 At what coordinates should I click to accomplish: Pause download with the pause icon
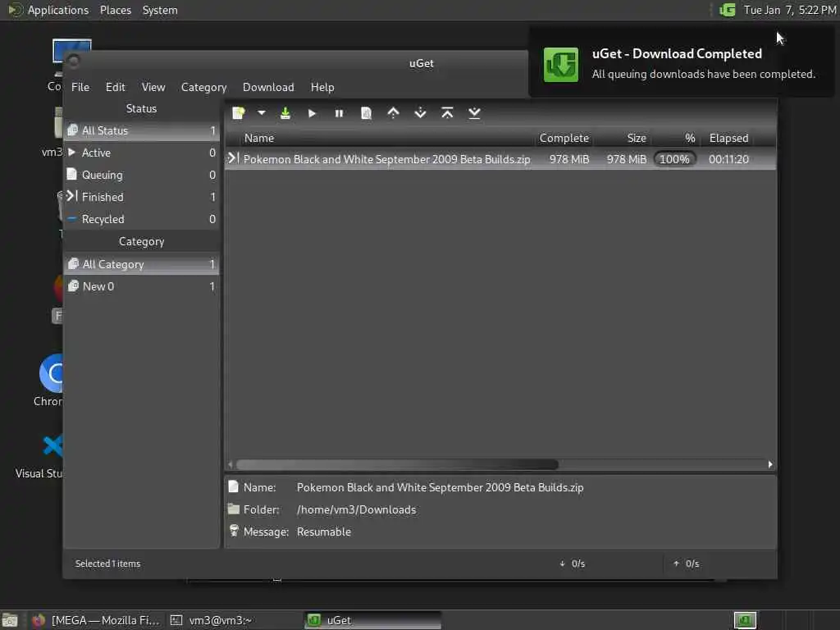[339, 113]
